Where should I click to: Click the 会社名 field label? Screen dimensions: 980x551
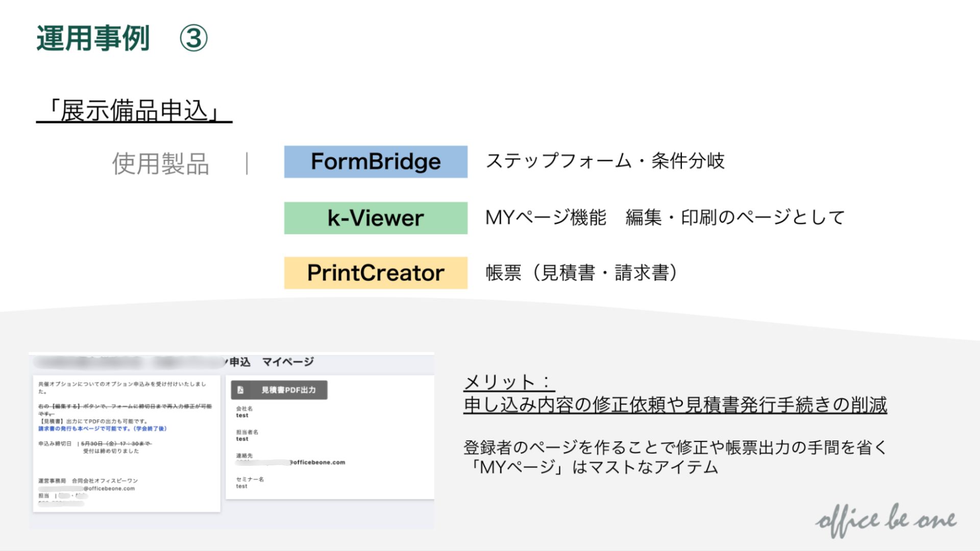(x=244, y=409)
